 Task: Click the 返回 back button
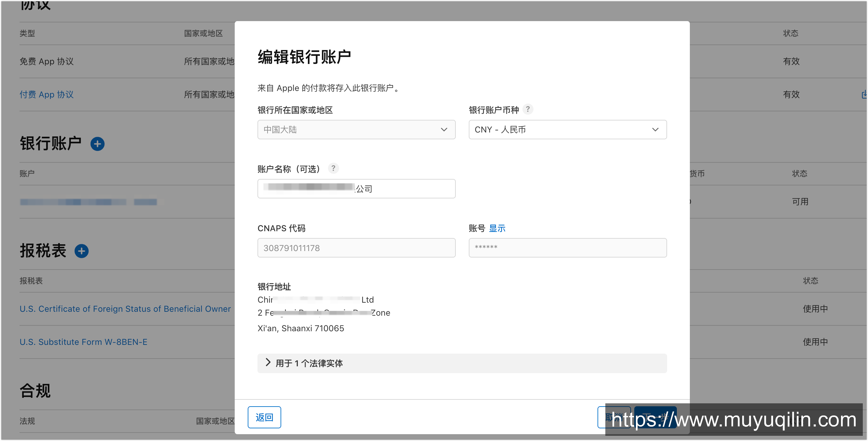[x=264, y=417]
